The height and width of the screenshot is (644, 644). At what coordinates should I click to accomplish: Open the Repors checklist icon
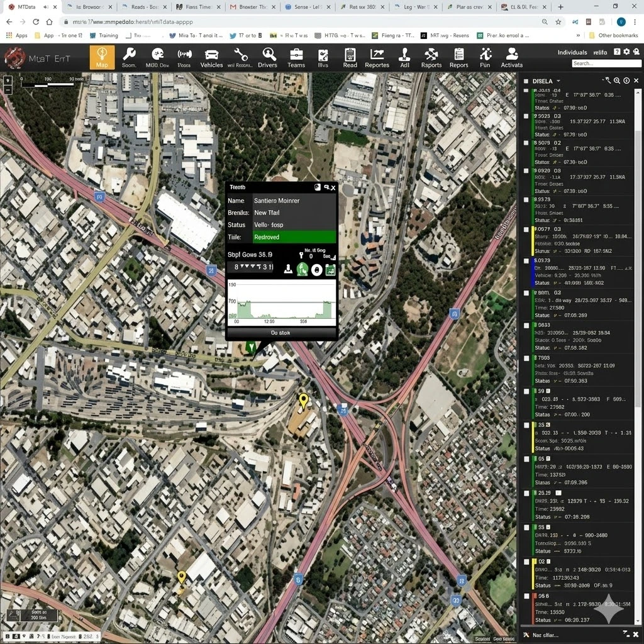[x=458, y=54]
